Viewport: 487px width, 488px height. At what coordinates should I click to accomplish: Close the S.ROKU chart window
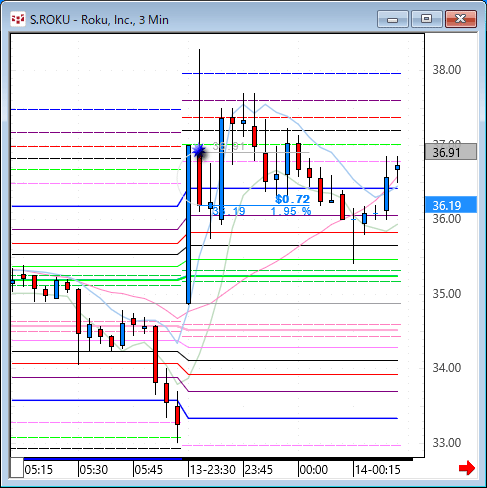(461, 19)
